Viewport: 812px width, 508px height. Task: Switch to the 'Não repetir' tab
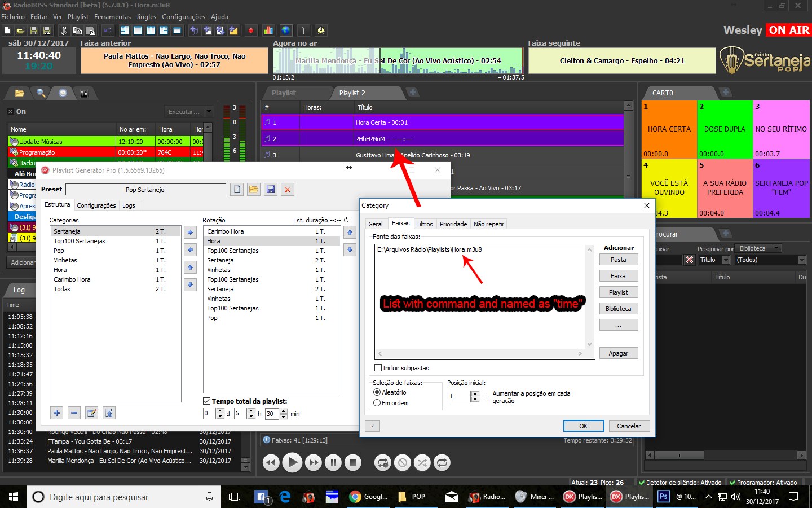click(x=489, y=224)
